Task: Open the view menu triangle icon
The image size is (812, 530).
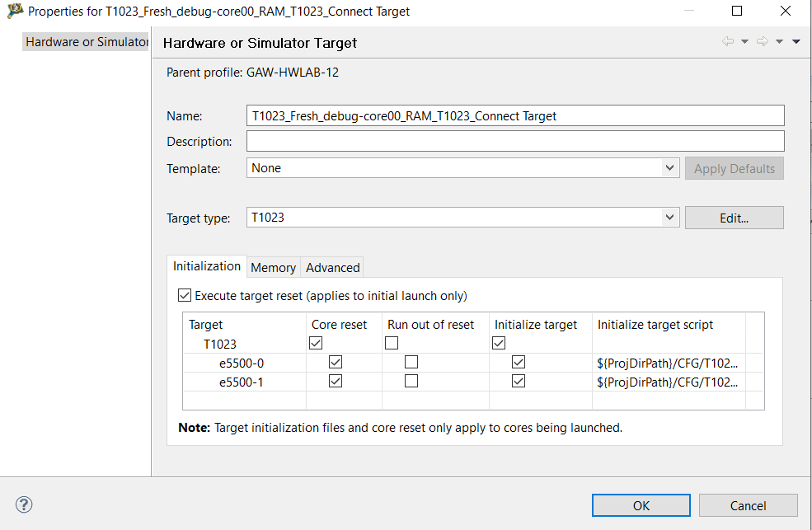Action: pos(796,42)
